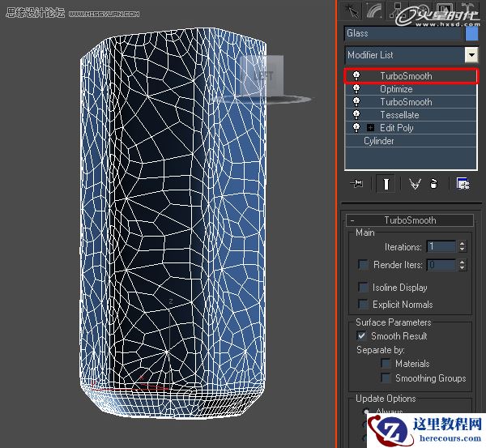The image size is (486, 448).
Task: Click the Iterations value field
Action: [x=441, y=246]
